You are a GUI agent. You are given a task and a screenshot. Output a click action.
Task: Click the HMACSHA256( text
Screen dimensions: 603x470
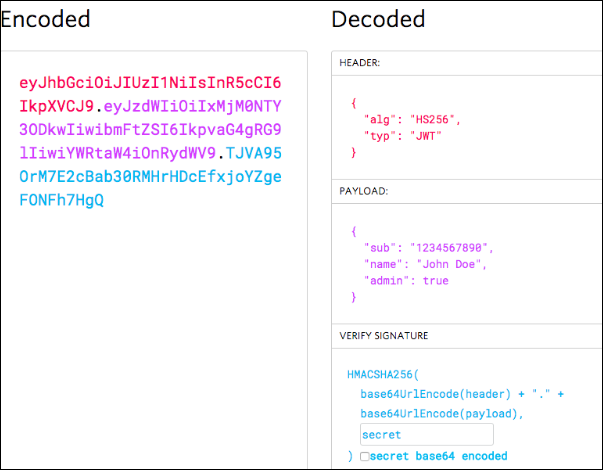383,374
